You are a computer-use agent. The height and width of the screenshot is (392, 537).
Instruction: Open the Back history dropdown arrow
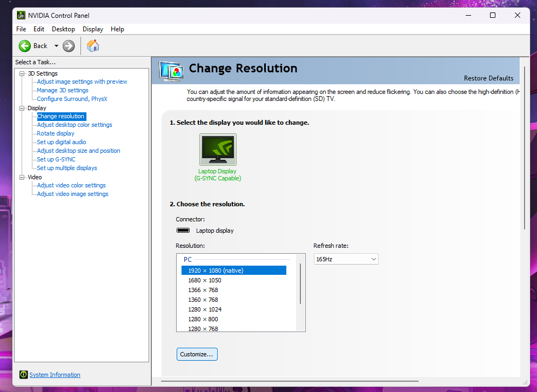tap(56, 46)
